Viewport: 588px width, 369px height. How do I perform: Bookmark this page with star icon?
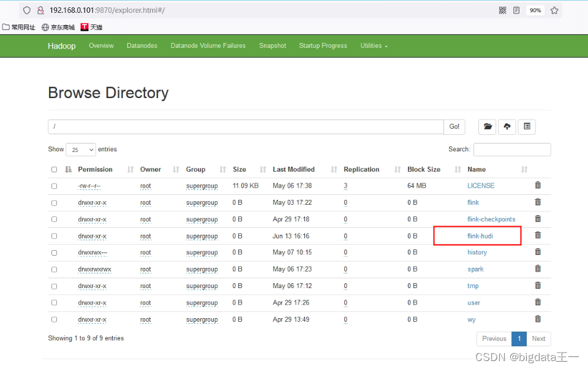click(554, 10)
